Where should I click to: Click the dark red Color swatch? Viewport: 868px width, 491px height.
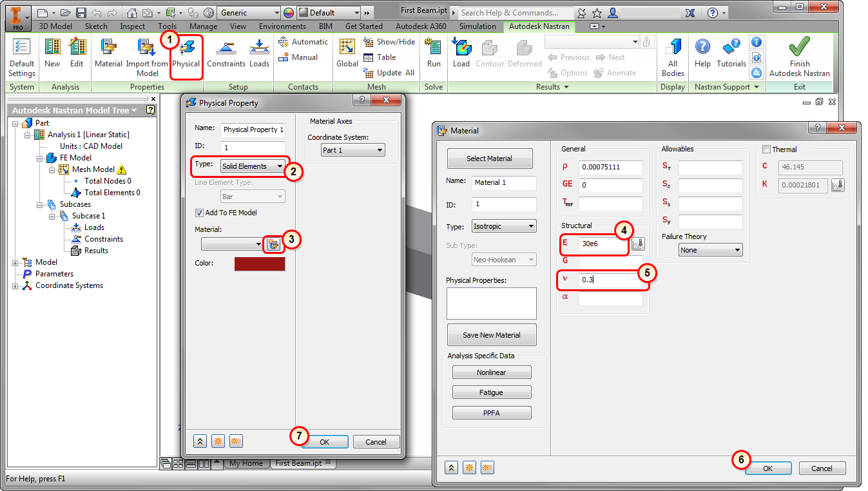pos(259,264)
